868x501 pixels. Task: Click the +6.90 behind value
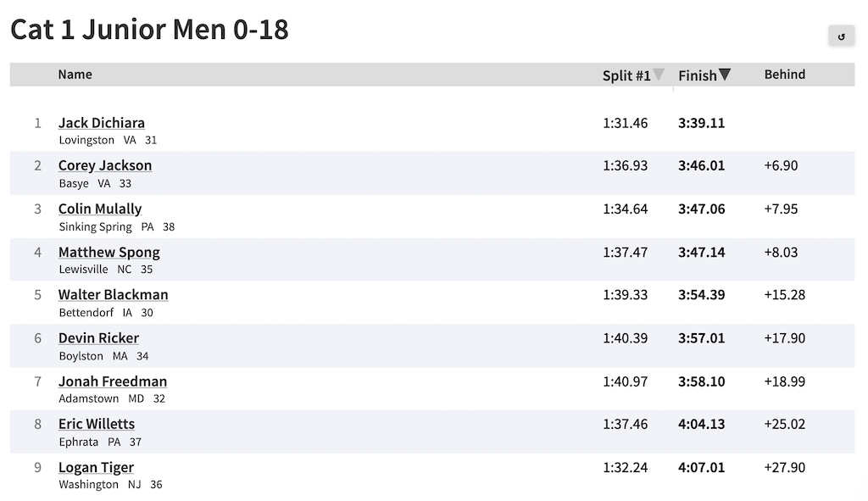[781, 165]
